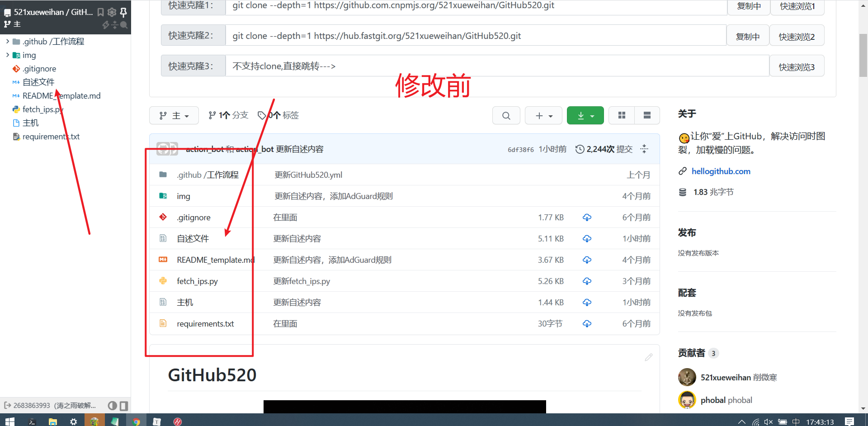This screenshot has height=426, width=868.
Task: Open the sidebar settings gear
Action: click(x=112, y=12)
